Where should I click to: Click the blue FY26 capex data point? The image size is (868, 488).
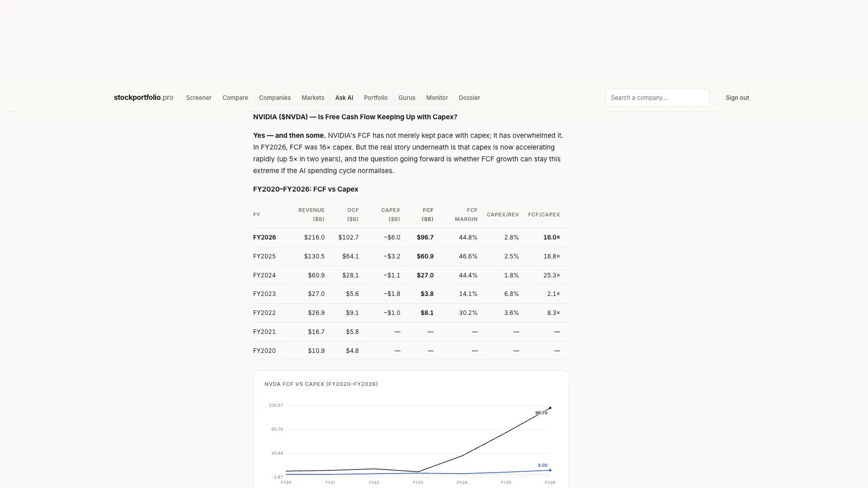(x=550, y=470)
